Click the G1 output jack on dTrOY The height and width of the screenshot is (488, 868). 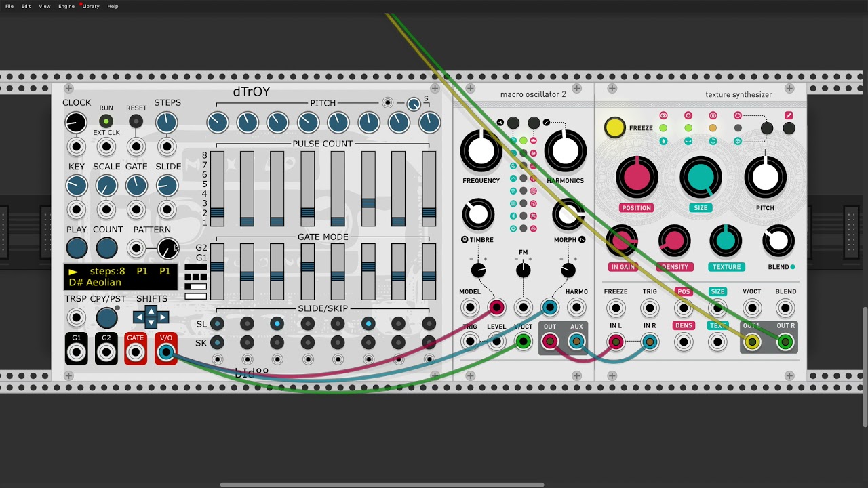coord(76,352)
